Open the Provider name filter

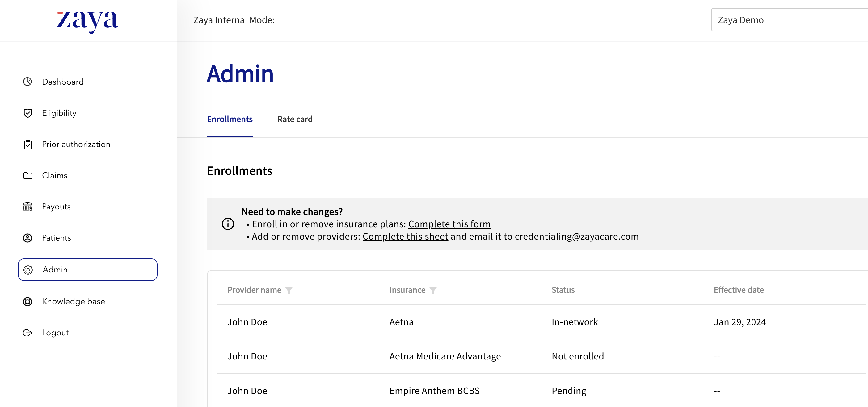click(x=289, y=290)
